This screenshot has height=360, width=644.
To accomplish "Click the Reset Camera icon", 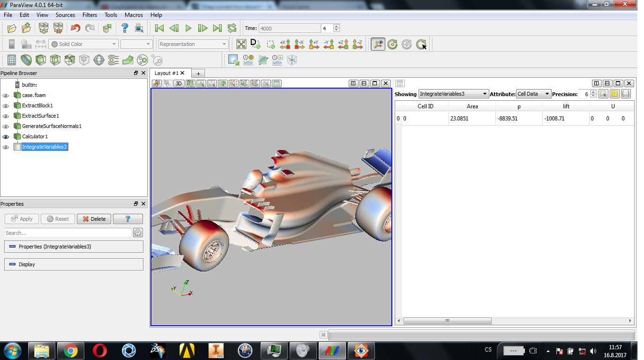I will point(241,44).
